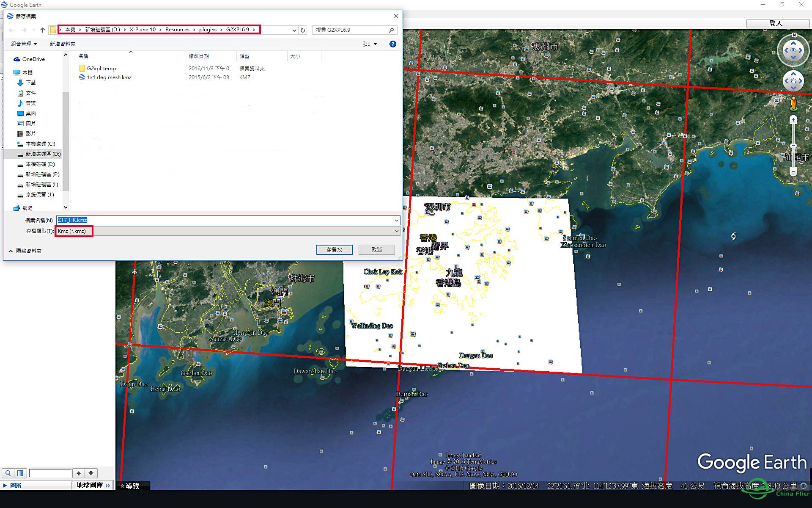Select drive 本機磁碟 (E:)
Screen dimensions: 812x508
pyautogui.click(x=36, y=164)
